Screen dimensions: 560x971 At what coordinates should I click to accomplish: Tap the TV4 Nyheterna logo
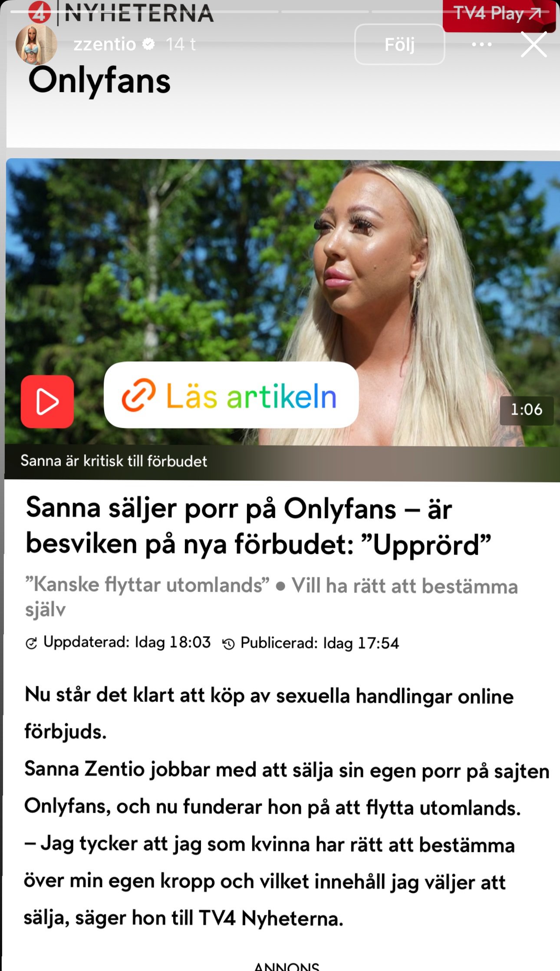pyautogui.click(x=121, y=13)
